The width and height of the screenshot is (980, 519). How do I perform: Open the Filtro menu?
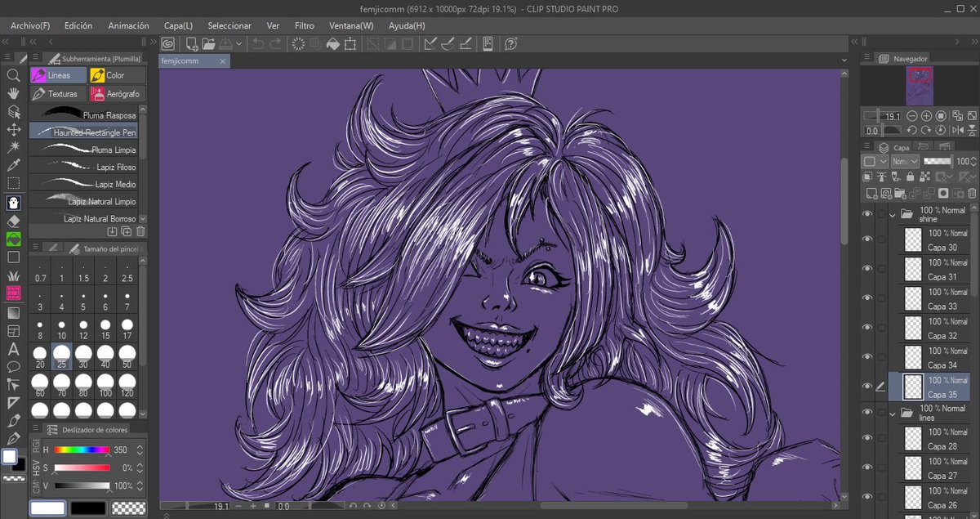click(304, 25)
